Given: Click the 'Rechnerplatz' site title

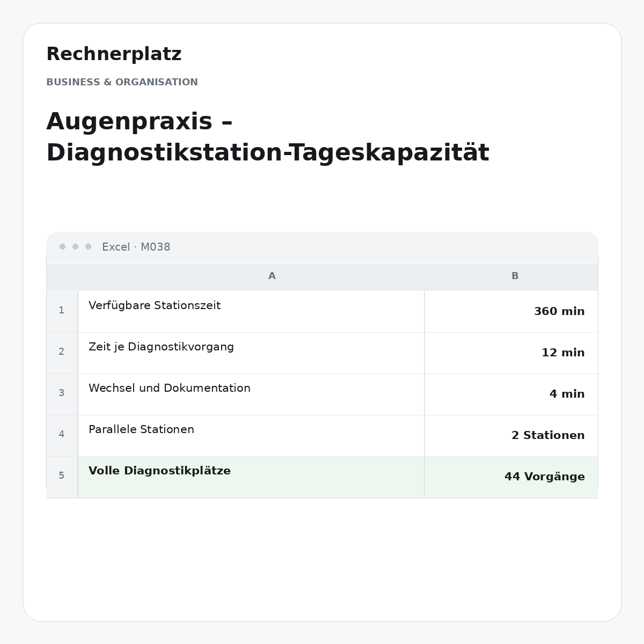Looking at the screenshot, I should pyautogui.click(x=114, y=54).
